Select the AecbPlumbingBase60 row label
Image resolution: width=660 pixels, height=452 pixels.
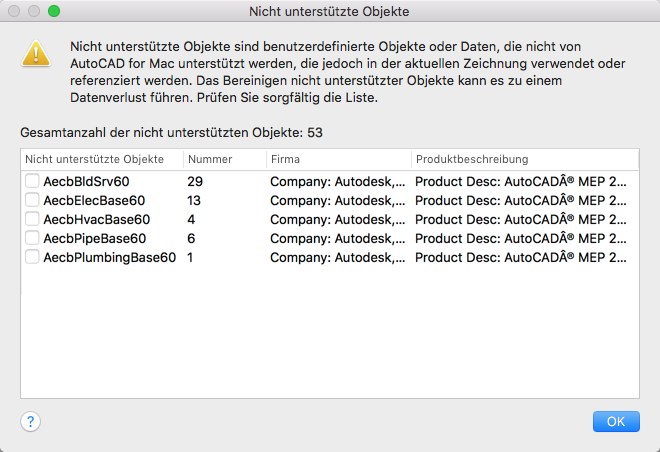click(110, 257)
